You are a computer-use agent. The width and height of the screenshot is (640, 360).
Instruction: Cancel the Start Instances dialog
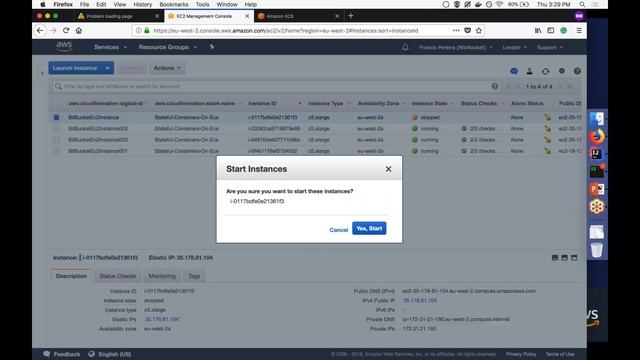click(x=338, y=230)
